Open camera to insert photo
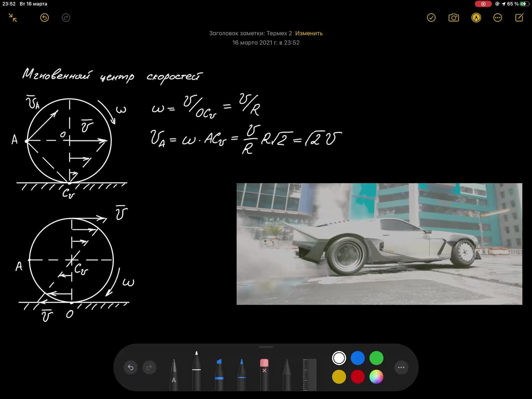The height and width of the screenshot is (399, 532). pyautogui.click(x=454, y=18)
